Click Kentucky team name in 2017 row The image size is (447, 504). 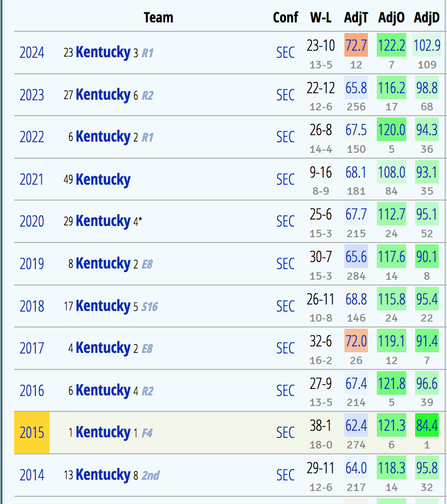pos(103,348)
